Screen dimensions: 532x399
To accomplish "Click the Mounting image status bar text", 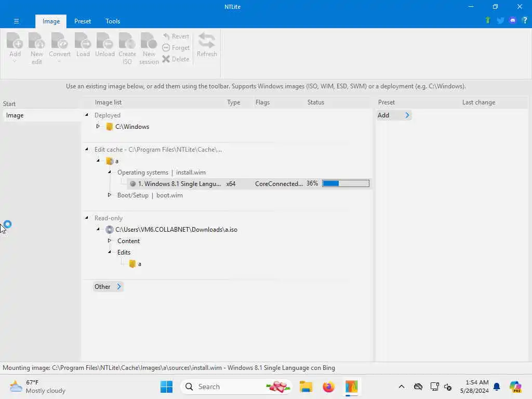I will [x=169, y=368].
